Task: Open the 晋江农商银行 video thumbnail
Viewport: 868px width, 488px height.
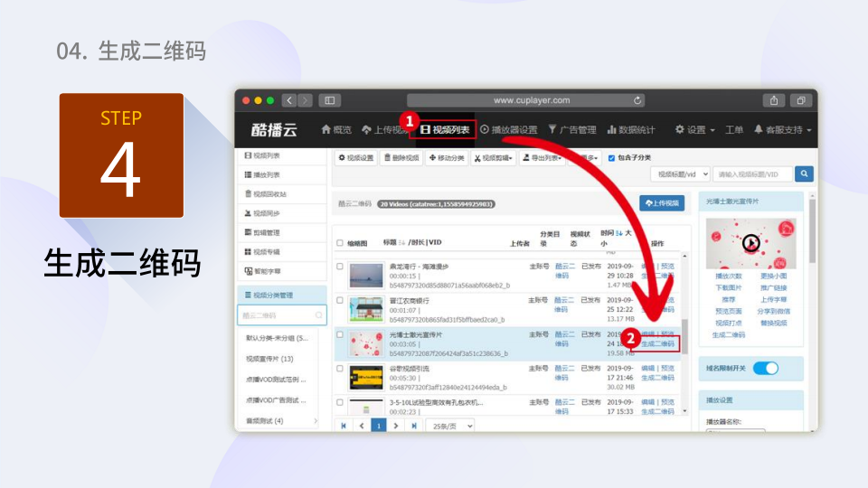Action: (366, 310)
